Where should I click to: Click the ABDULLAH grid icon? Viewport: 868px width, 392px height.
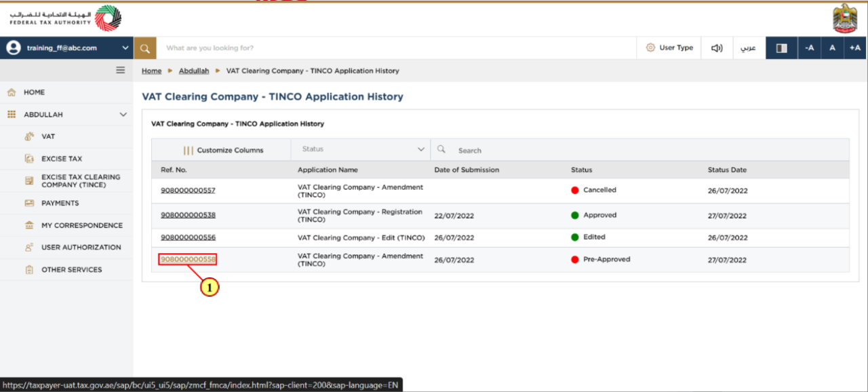point(11,115)
